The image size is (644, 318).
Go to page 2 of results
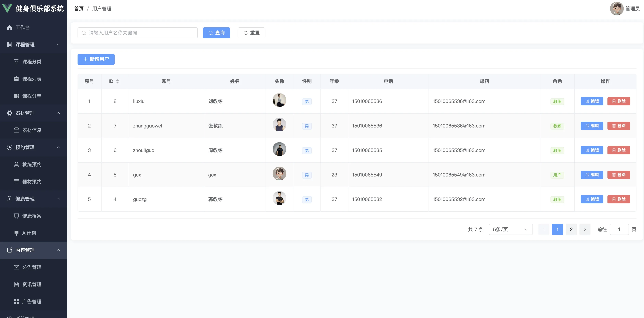click(x=571, y=229)
